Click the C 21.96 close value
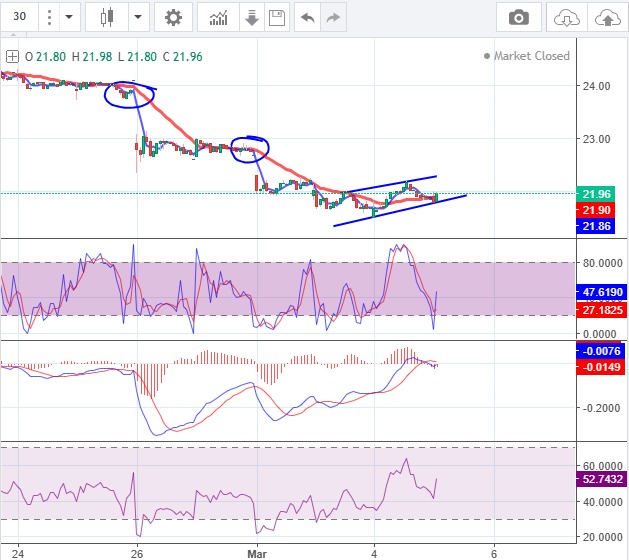 pos(183,57)
